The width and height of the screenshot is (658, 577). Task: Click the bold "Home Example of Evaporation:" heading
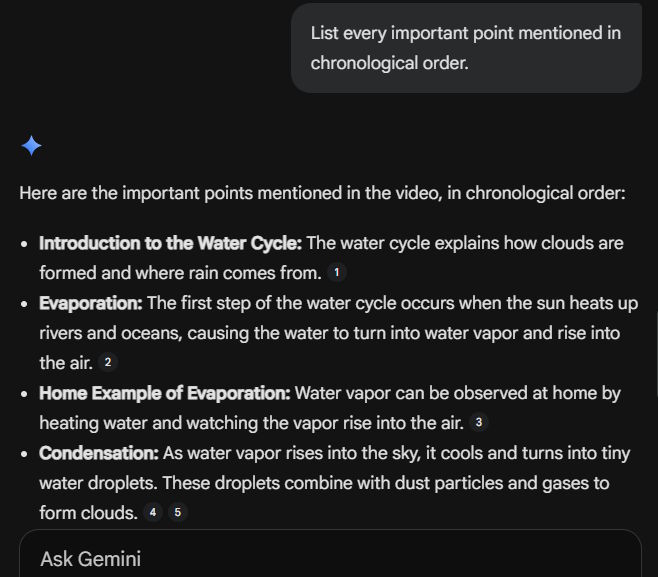pyautogui.click(x=164, y=393)
